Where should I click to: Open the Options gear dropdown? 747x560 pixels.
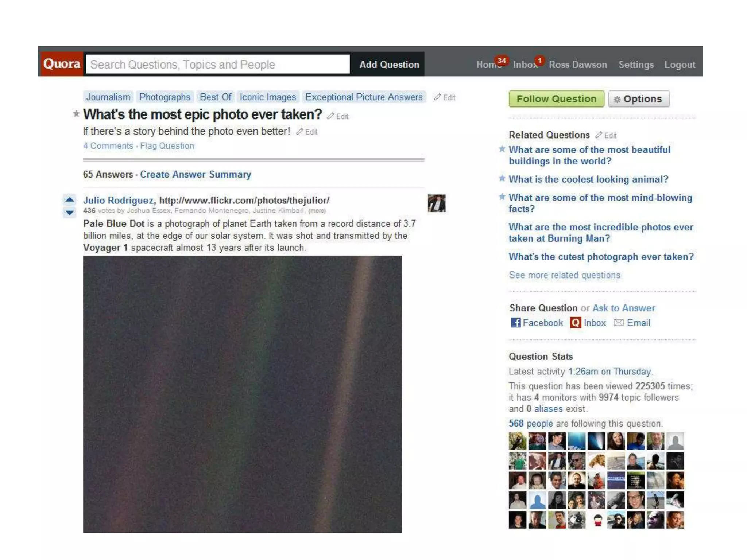[639, 99]
